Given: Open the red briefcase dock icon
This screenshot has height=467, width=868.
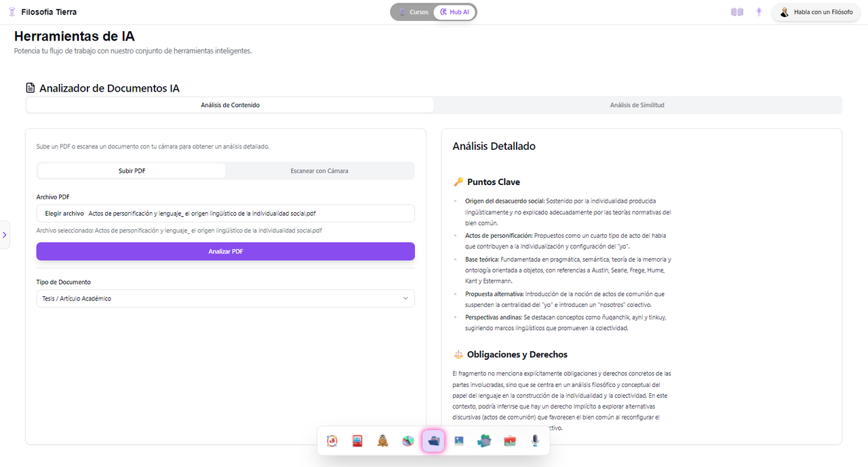Looking at the screenshot, I should tap(510, 441).
